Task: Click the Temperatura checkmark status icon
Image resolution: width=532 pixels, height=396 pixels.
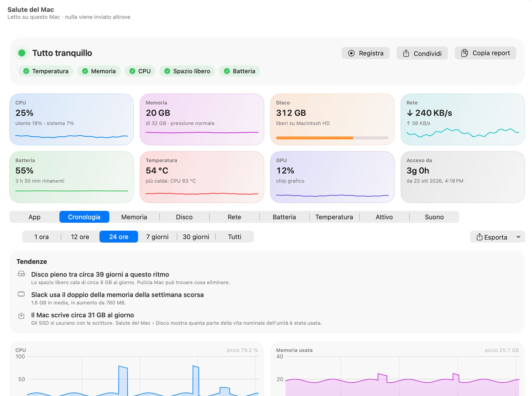Action: (26, 71)
